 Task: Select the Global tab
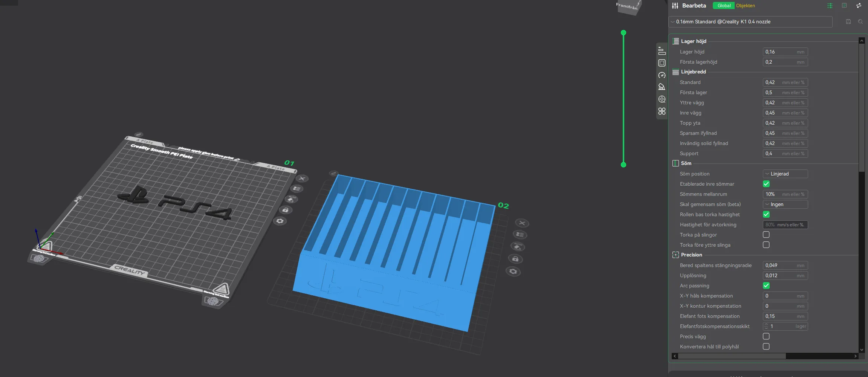pyautogui.click(x=723, y=6)
